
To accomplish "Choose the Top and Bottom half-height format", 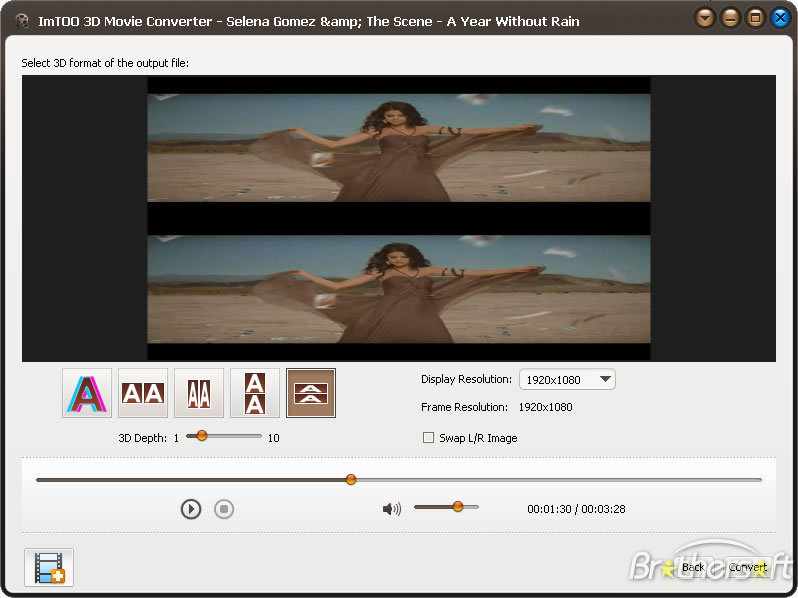I will [x=311, y=393].
